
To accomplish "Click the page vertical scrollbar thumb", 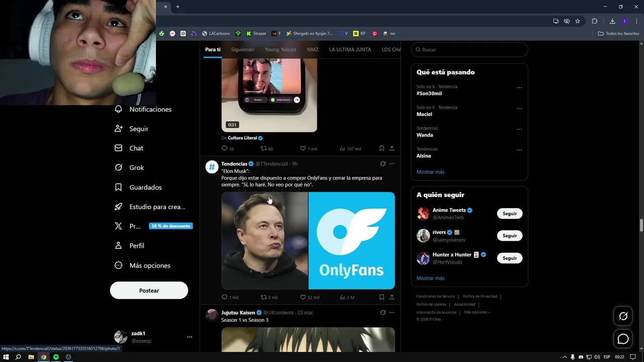I will coord(641,225).
